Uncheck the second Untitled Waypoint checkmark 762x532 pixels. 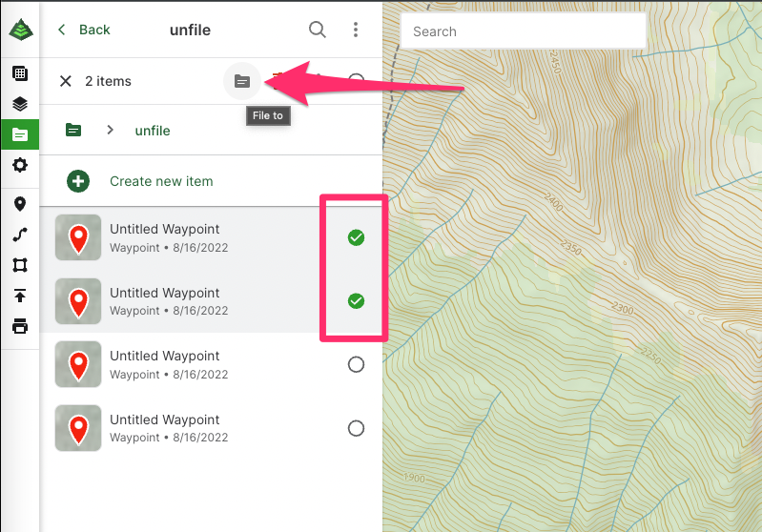pos(357,301)
